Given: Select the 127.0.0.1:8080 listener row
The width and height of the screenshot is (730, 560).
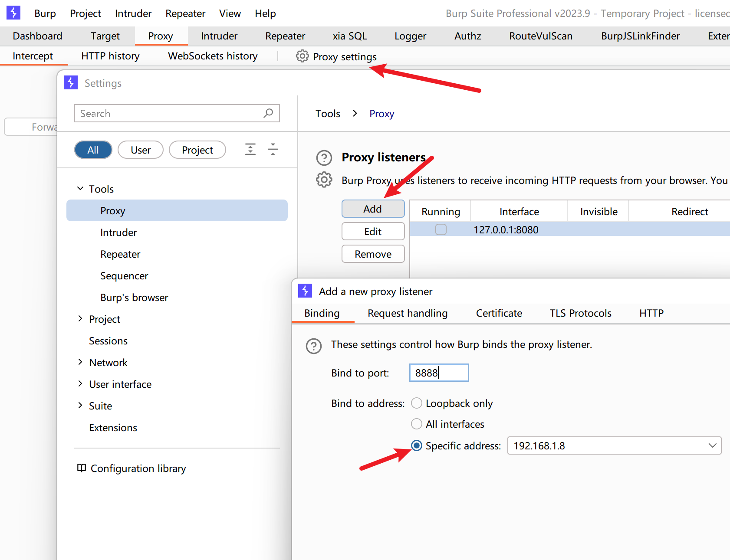Looking at the screenshot, I should 570,229.
